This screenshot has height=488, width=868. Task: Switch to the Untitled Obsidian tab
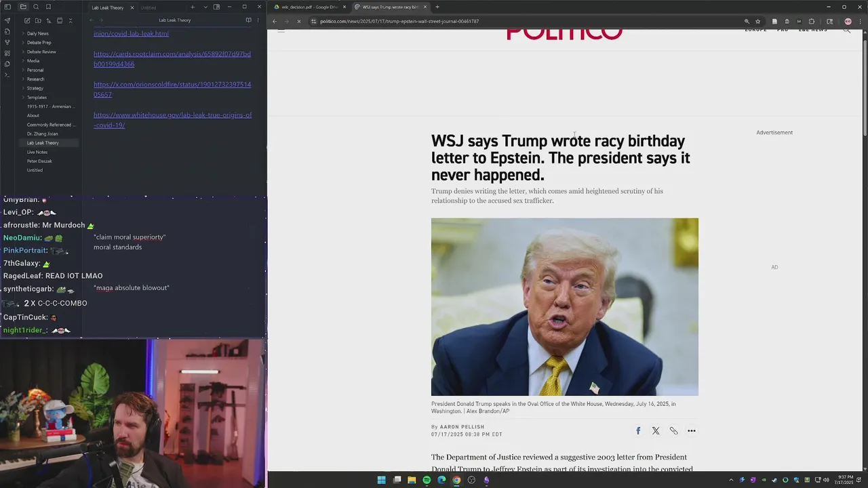point(148,7)
